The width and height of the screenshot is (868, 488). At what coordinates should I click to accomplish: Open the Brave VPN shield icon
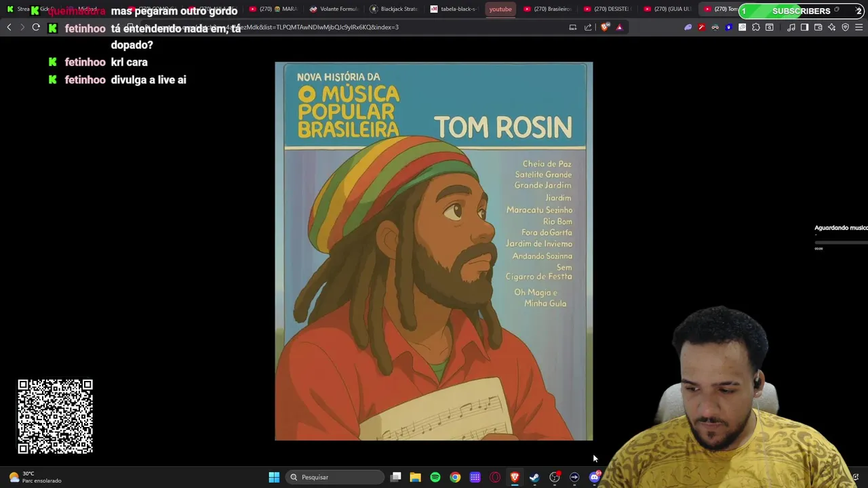point(846,27)
